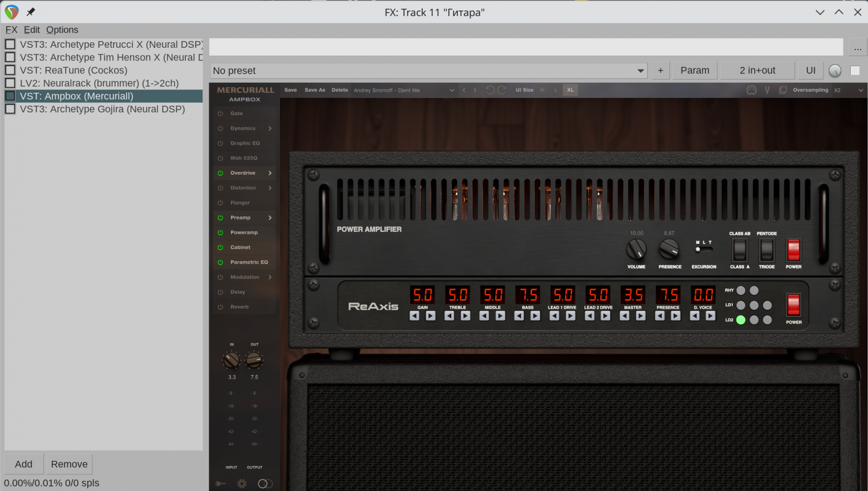Toggle the Distortion power icon
868x491 pixels.
pyautogui.click(x=220, y=188)
